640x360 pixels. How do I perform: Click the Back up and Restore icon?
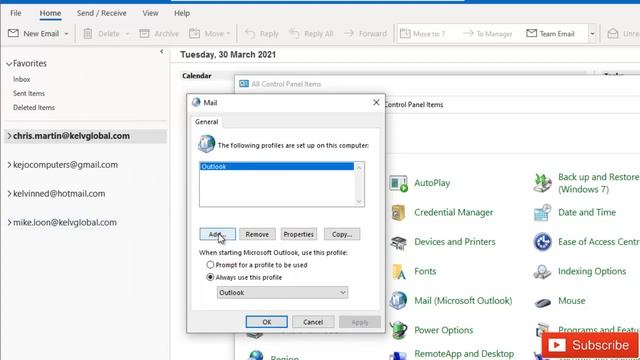pos(542,183)
